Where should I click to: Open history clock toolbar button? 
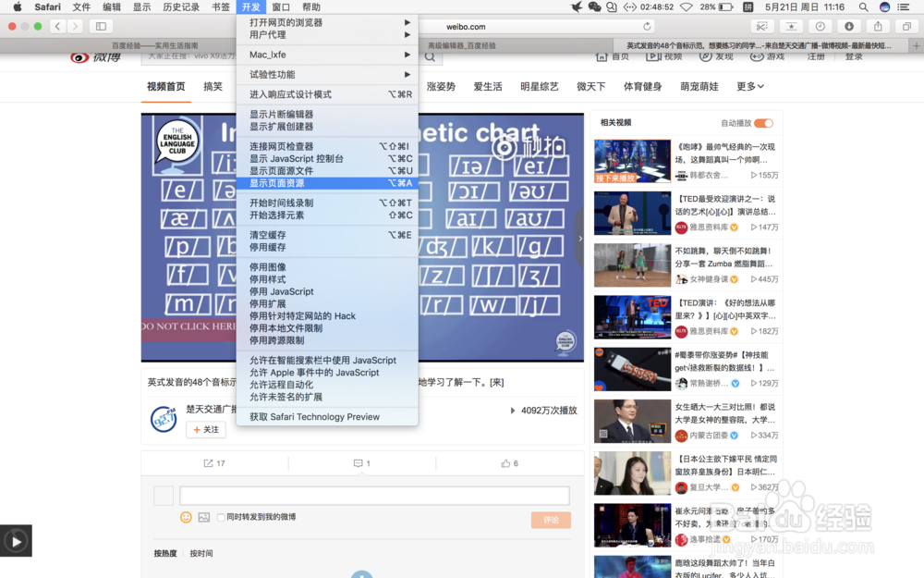(x=820, y=26)
